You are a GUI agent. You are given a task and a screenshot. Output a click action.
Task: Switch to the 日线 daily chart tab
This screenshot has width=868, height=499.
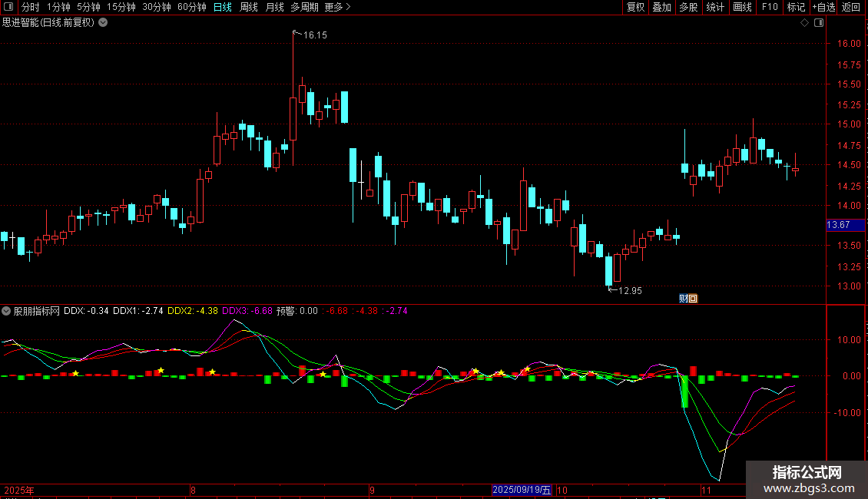coord(223,7)
